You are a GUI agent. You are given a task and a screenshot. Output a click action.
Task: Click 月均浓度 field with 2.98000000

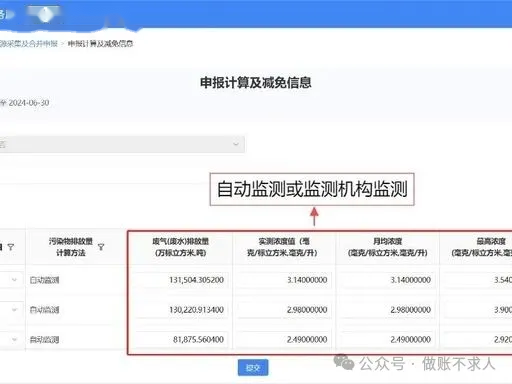tap(388, 310)
